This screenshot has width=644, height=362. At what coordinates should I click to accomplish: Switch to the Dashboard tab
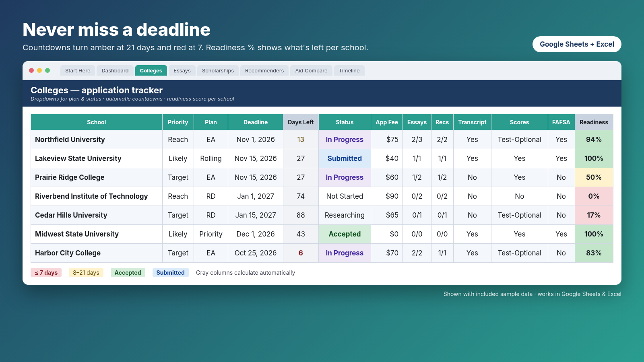tap(115, 70)
